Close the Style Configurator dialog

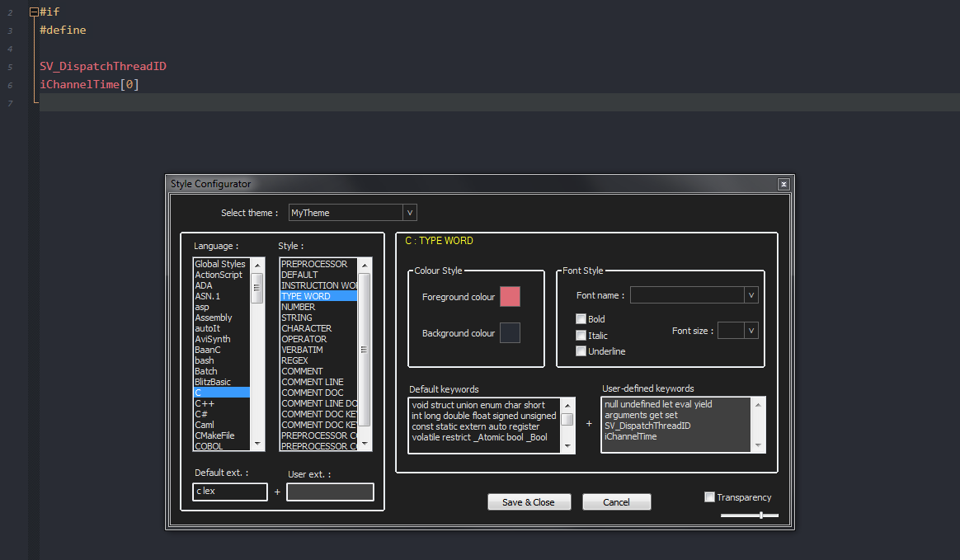[783, 184]
